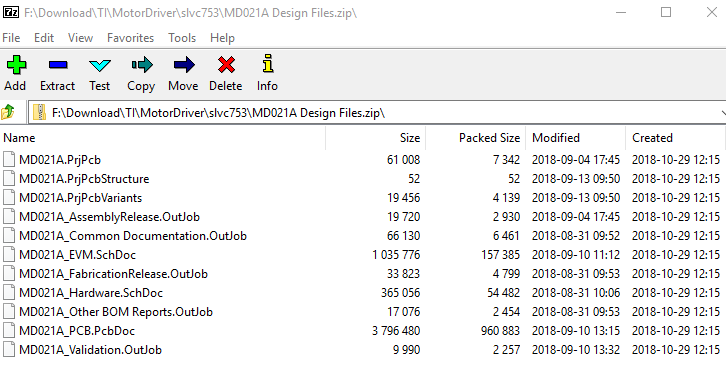Select MD021A_EVM.SchDoc file row
The height and width of the screenshot is (381, 726).
coord(361,255)
